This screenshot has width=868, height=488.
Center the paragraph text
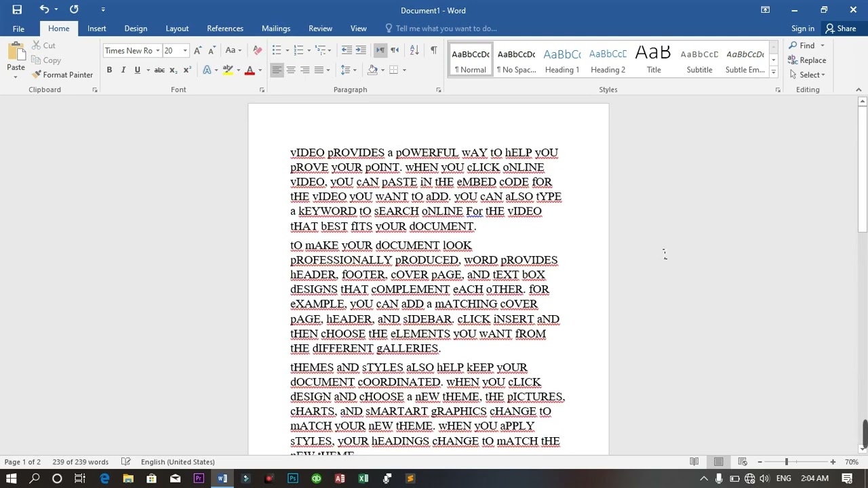[x=290, y=70]
